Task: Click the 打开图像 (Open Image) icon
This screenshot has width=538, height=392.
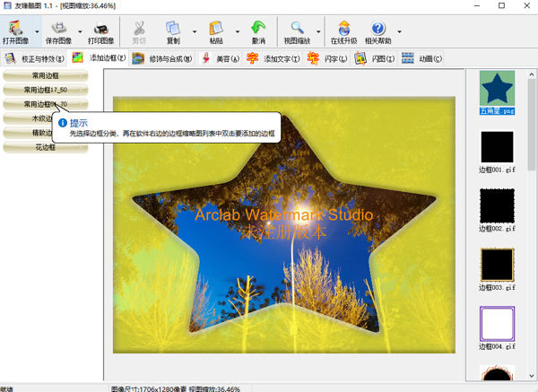Action: (x=15, y=30)
